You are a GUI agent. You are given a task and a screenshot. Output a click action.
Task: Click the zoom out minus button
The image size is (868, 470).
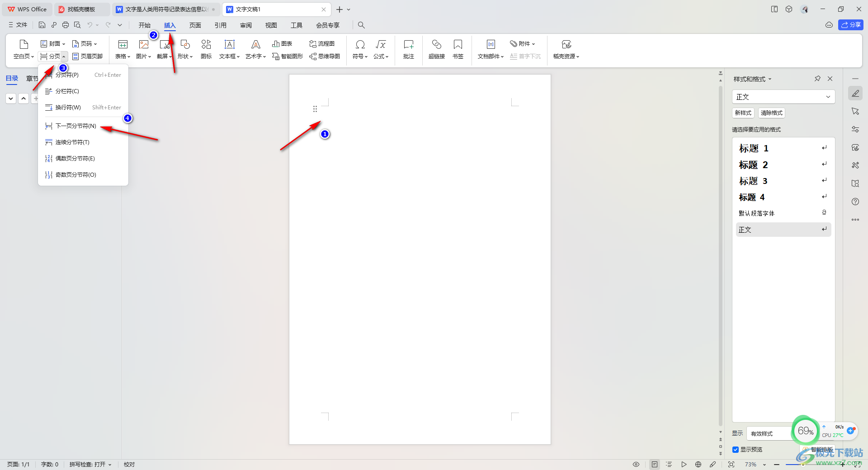[777, 465]
